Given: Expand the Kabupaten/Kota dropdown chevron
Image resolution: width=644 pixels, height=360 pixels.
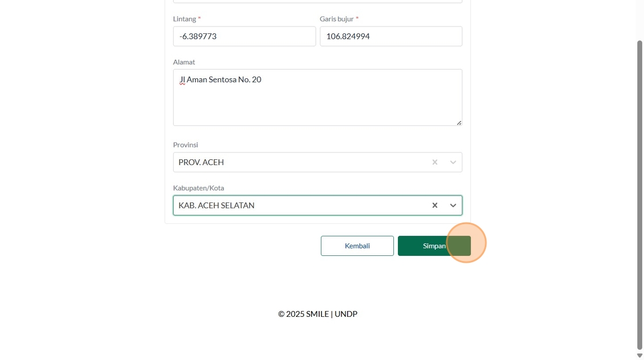Looking at the screenshot, I should click(453, 205).
